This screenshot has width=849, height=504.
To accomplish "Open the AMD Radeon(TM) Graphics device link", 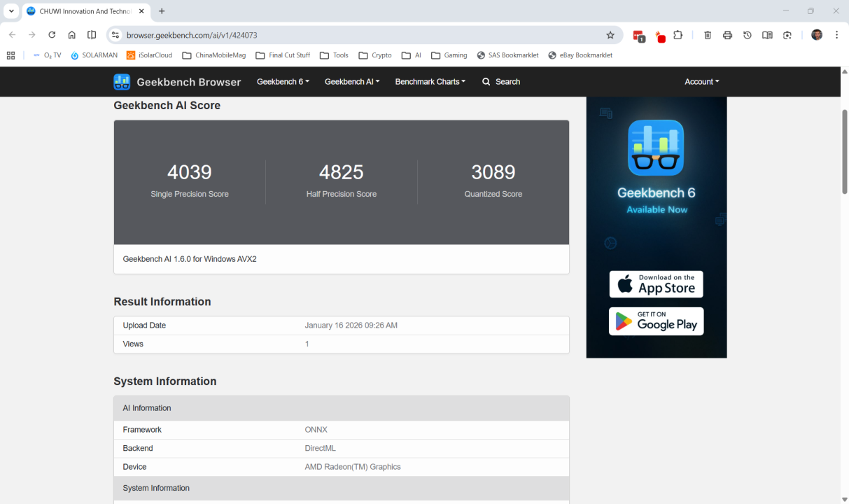I will [353, 466].
